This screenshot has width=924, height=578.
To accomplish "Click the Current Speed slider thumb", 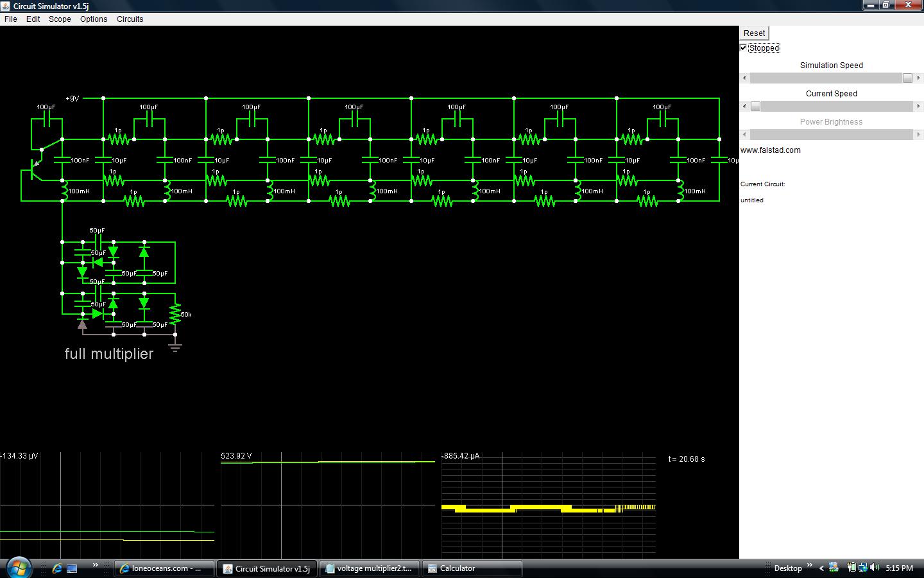I will pos(755,106).
